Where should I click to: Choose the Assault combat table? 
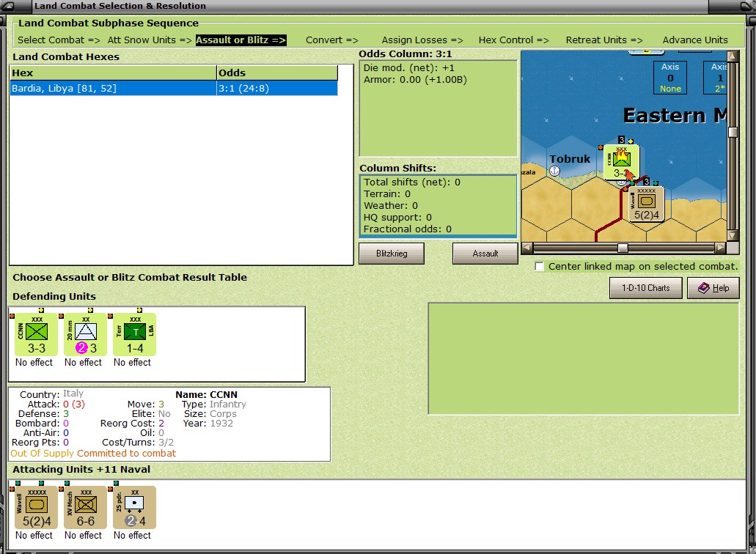click(485, 254)
